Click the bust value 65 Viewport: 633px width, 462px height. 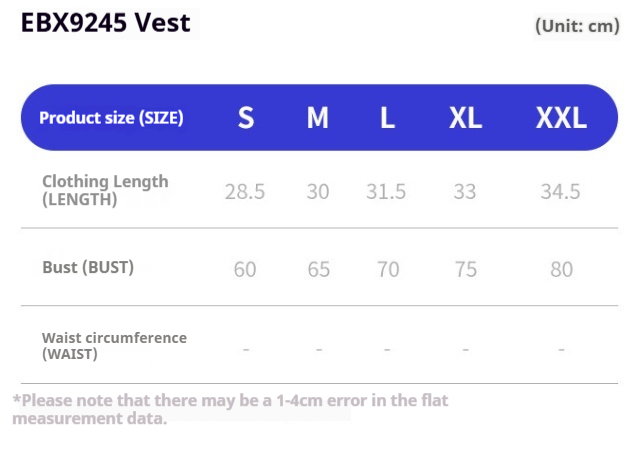pyautogui.click(x=317, y=269)
